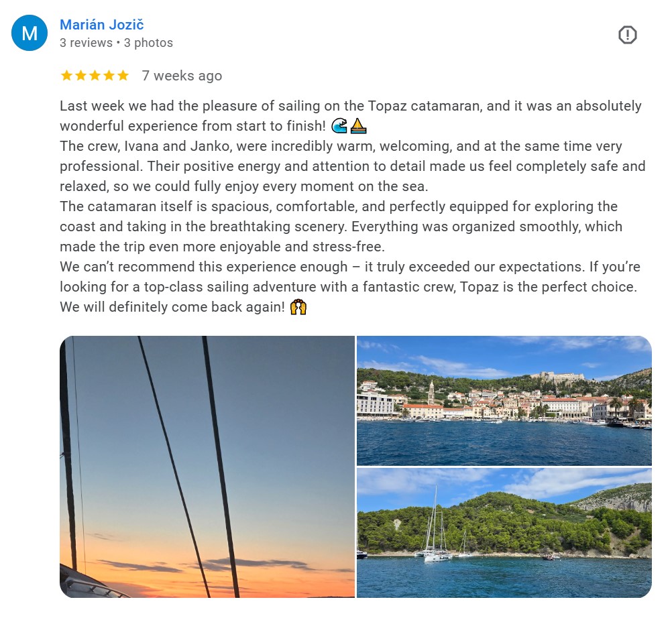
Task: Click the wave emoji in the review
Action: click(340, 126)
